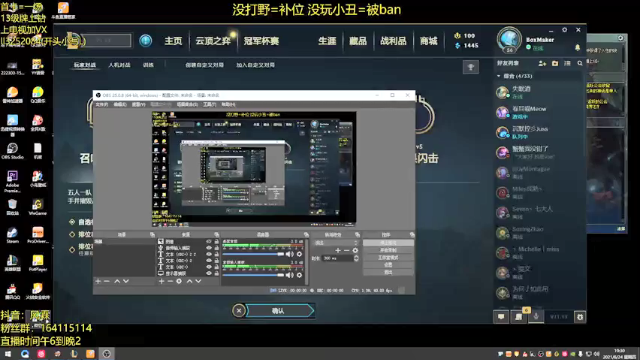Remove selected scene with Scenes minus icon

tap(107, 281)
